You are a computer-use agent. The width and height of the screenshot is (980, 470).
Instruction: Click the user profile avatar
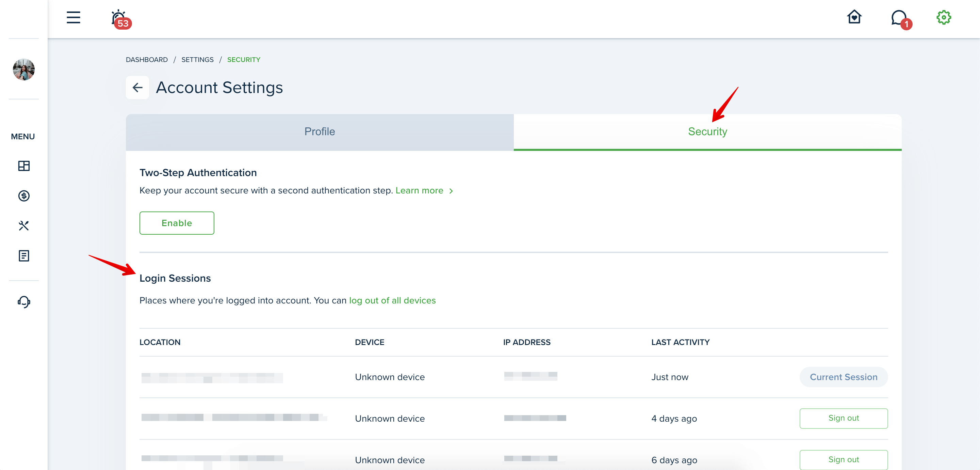click(23, 69)
